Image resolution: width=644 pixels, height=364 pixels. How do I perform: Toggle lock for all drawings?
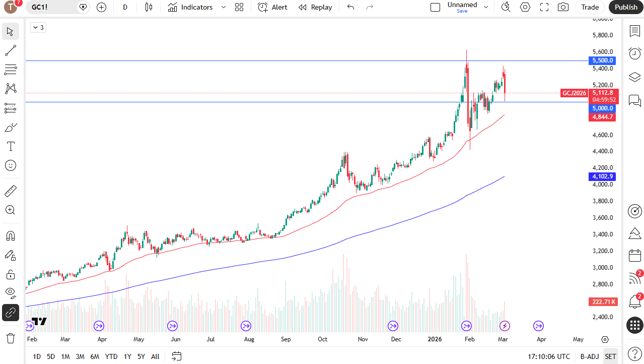[x=10, y=274]
